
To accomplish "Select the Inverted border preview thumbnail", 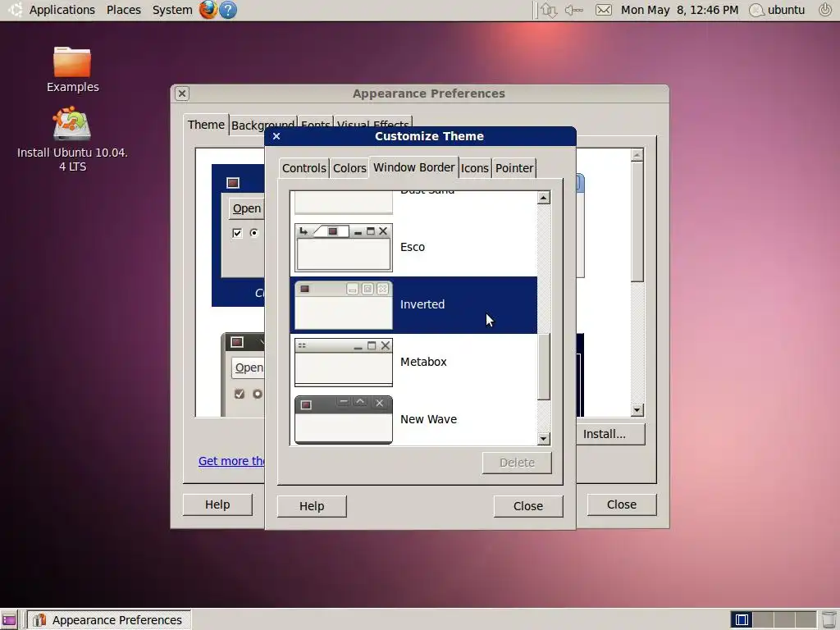I will pyautogui.click(x=344, y=305).
